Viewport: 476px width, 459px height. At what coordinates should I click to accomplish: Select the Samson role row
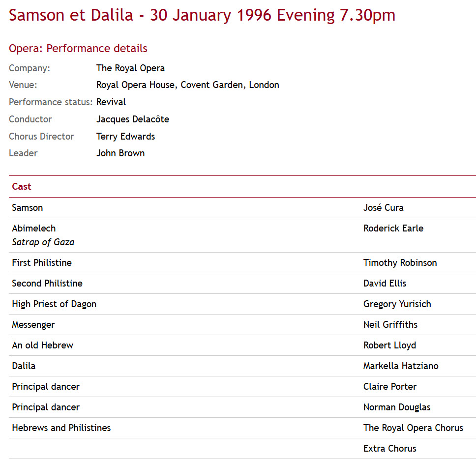(242, 207)
